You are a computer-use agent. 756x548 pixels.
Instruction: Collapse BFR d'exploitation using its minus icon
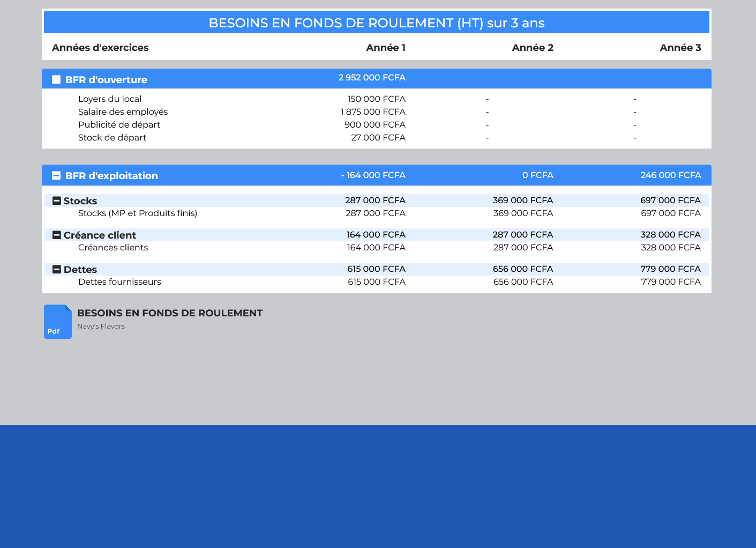coord(56,175)
